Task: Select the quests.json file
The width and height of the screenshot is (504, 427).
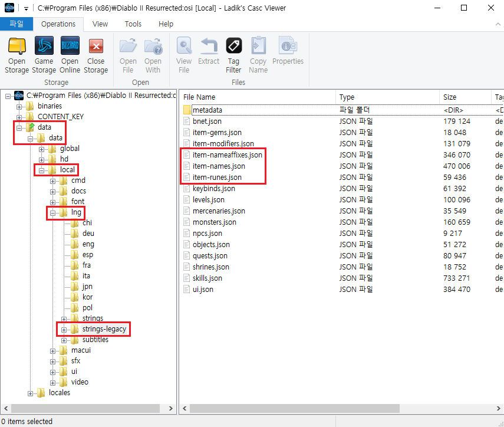Action: [x=210, y=256]
